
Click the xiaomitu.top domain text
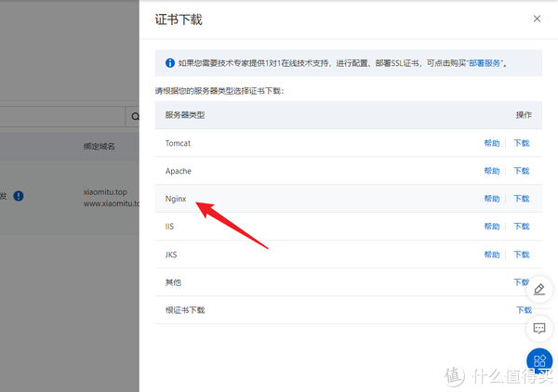[x=105, y=192]
